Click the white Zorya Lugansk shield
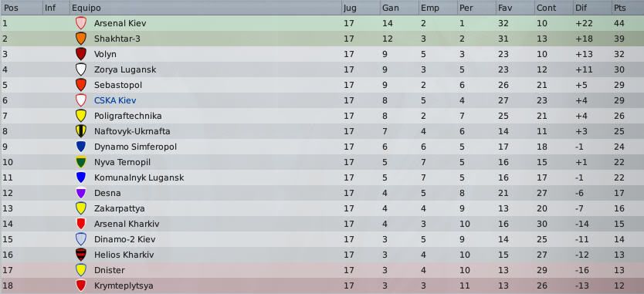This screenshot has height=294, width=644. [x=81, y=69]
